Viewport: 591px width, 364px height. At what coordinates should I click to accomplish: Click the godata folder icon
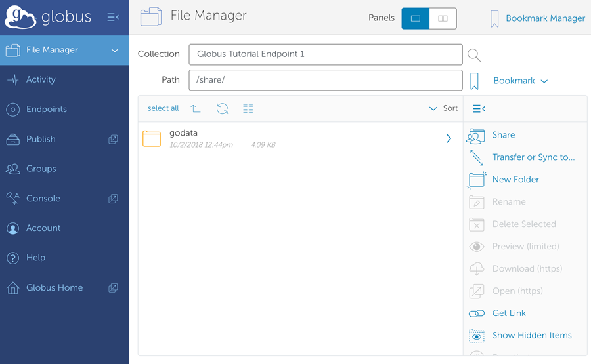pos(152,138)
